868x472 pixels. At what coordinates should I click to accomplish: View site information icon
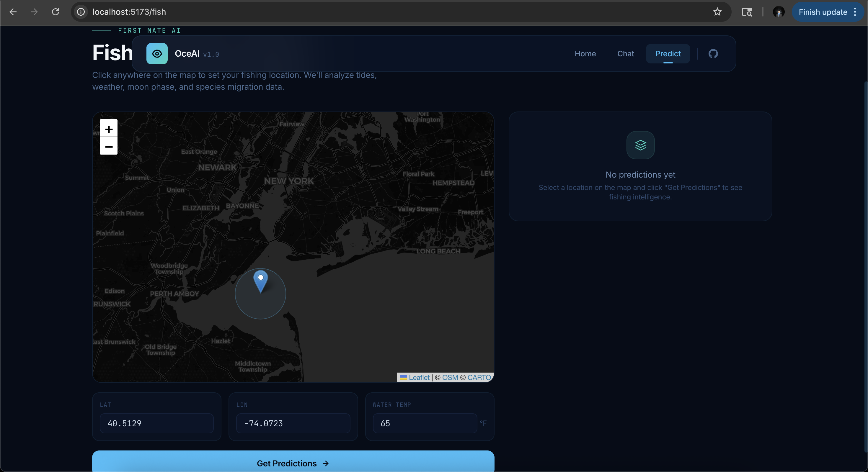point(81,12)
